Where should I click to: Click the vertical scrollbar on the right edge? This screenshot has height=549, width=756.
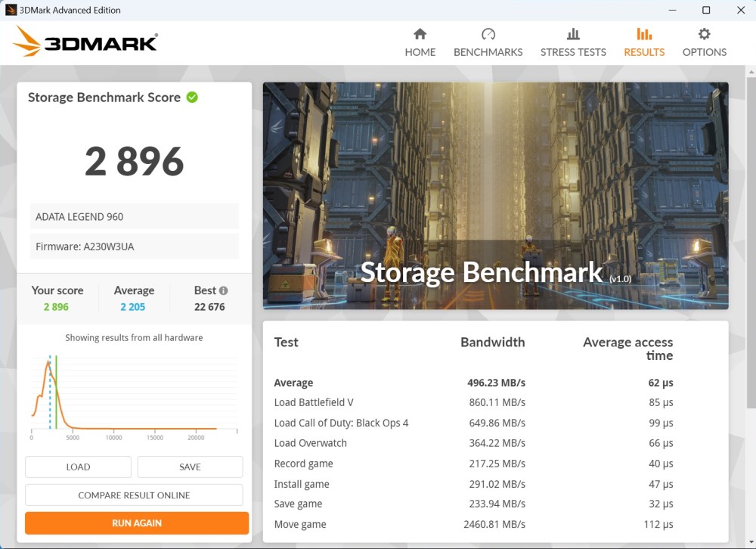coord(751,241)
